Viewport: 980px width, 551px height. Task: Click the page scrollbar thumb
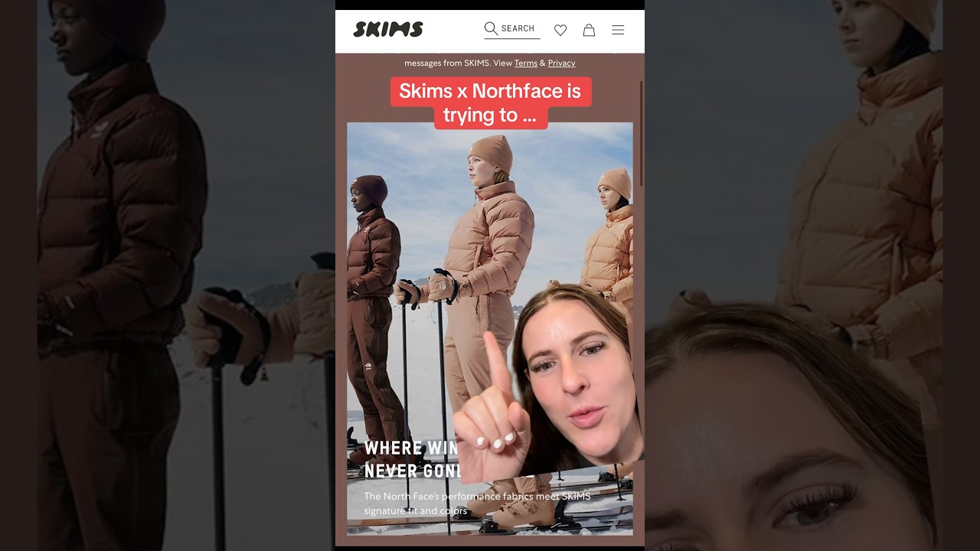(642, 132)
